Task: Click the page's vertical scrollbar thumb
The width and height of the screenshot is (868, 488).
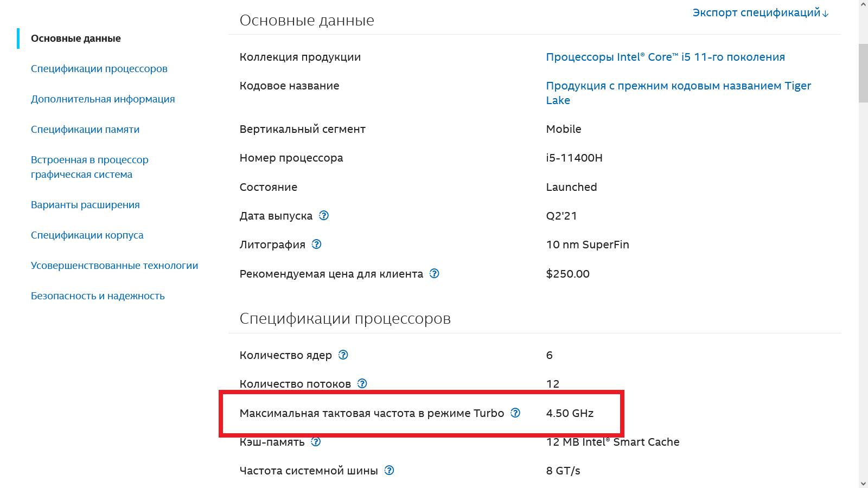Action: coord(863,73)
